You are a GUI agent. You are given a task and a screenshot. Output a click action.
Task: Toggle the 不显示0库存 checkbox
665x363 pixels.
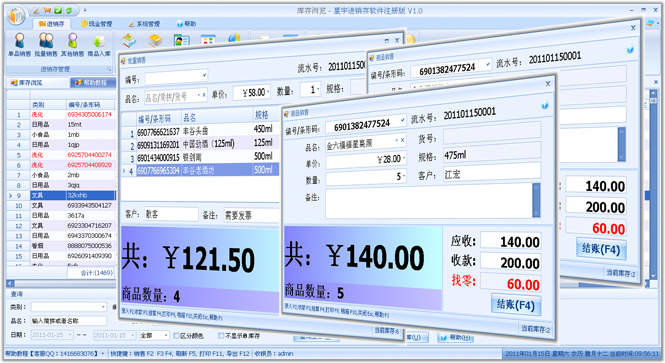pos(221,335)
